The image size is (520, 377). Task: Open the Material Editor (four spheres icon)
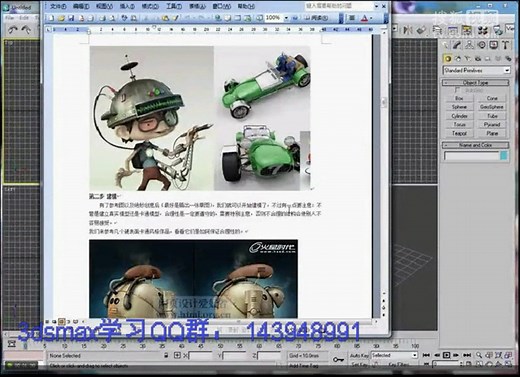(482, 30)
